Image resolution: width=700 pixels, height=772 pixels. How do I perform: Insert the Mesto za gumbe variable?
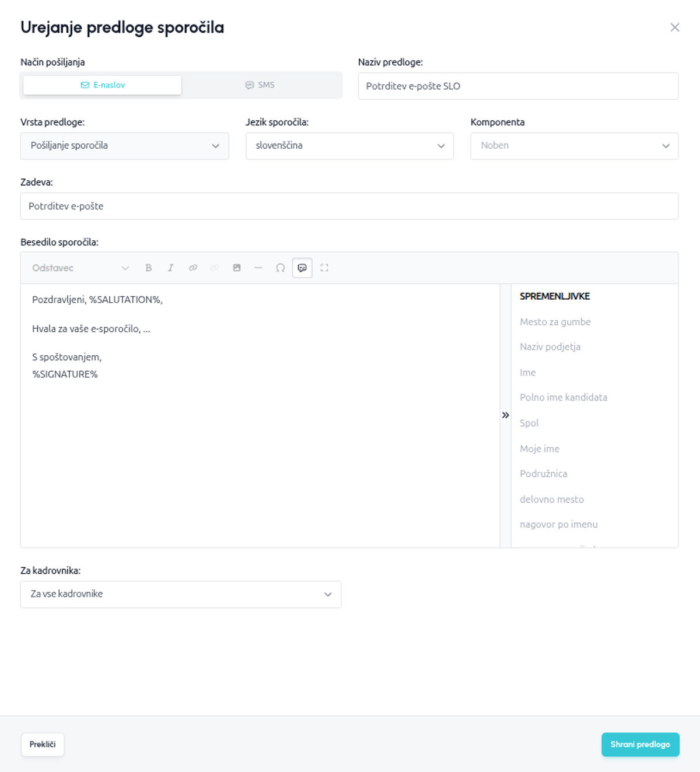[555, 322]
